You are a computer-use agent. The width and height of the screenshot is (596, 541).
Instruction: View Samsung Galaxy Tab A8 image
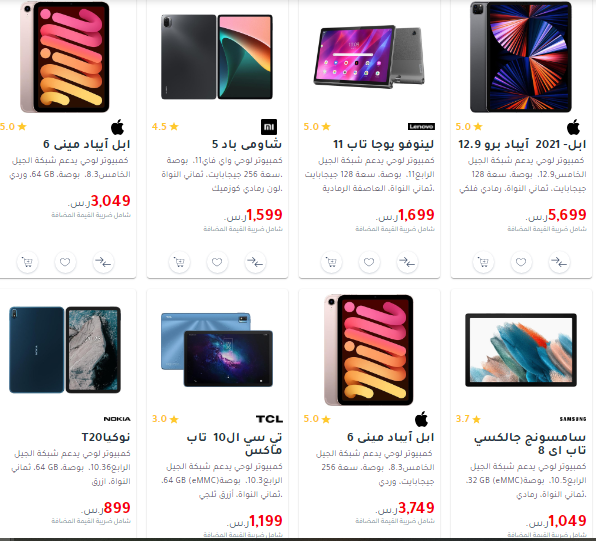tap(521, 350)
